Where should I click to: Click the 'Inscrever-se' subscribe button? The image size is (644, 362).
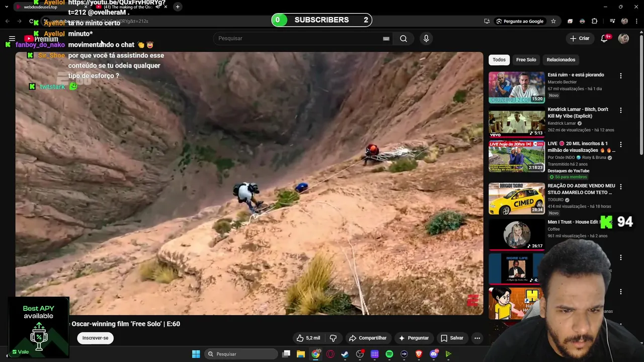95,338
